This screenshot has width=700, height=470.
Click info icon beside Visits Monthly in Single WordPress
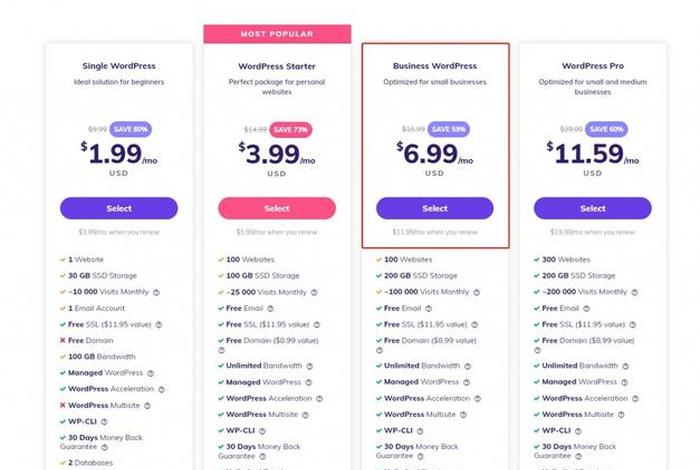coord(156,292)
